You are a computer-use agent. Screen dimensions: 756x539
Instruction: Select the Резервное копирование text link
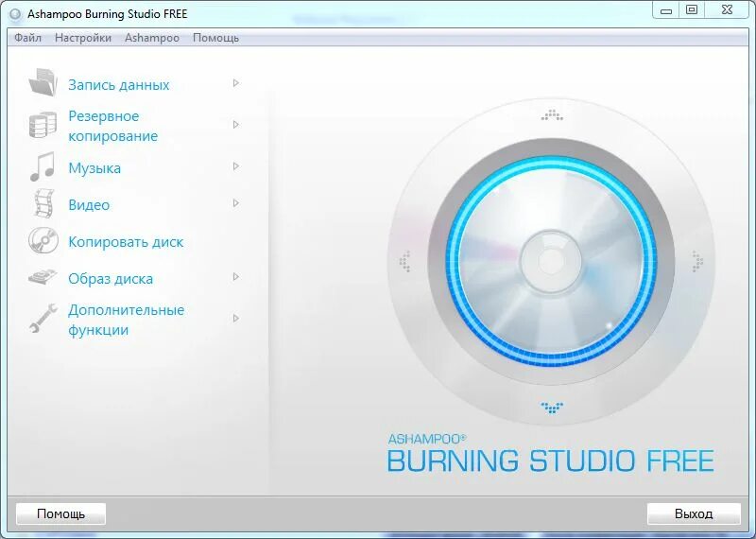[112, 126]
